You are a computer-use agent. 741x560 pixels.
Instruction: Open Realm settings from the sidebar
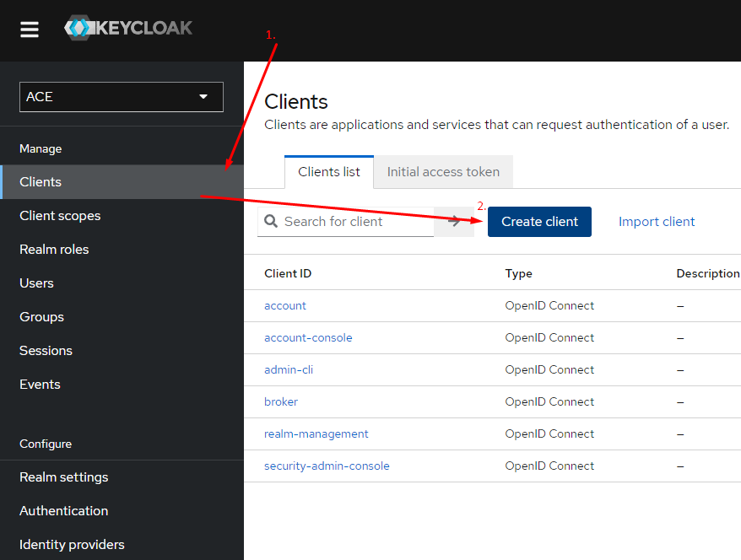[x=63, y=477]
